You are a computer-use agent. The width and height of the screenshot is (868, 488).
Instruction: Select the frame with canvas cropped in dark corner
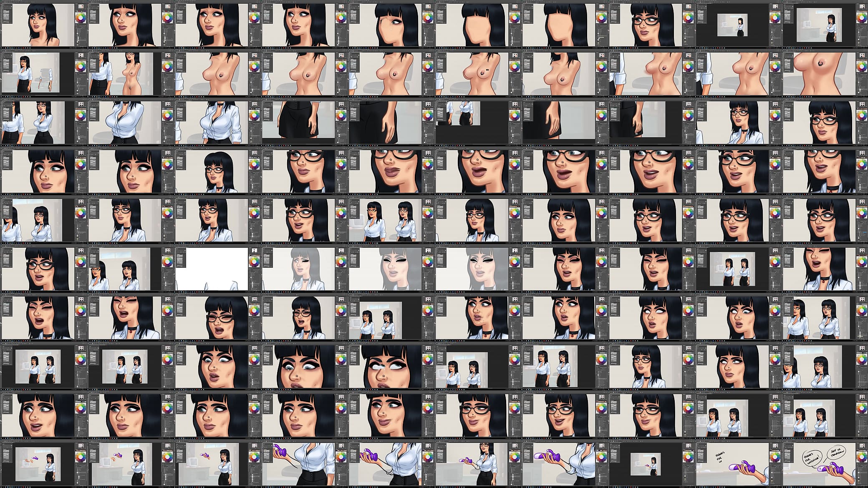(x=477, y=122)
